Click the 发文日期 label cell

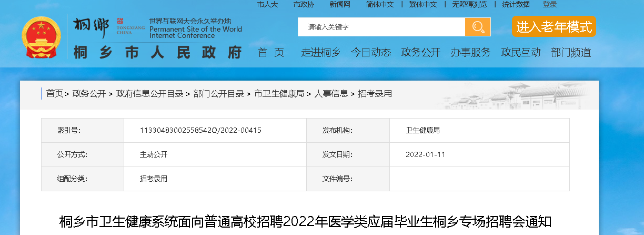point(348,154)
